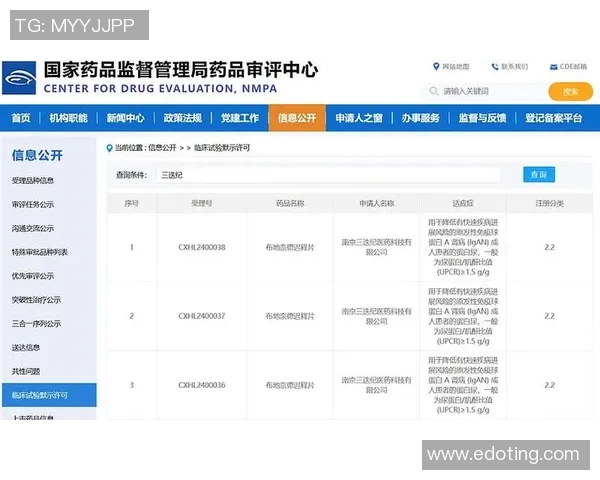Select 共性问题 in the sidebar
600x480 pixels.
tap(26, 371)
